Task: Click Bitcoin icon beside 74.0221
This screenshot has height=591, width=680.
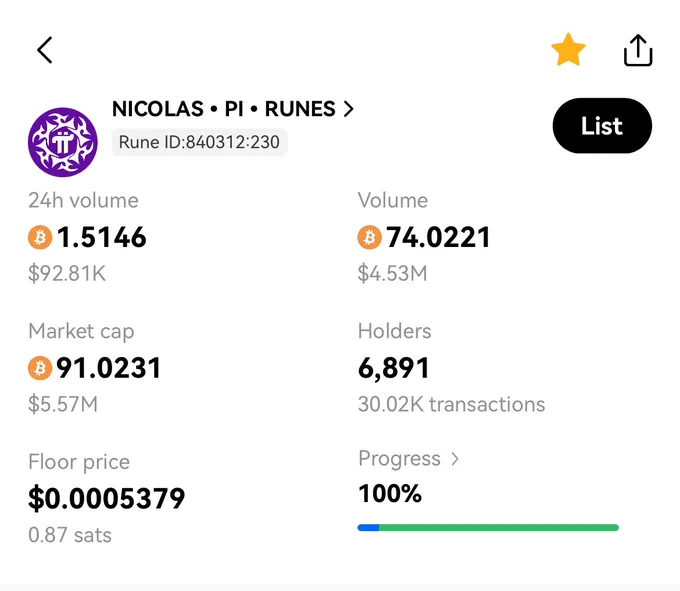Action: pos(369,237)
